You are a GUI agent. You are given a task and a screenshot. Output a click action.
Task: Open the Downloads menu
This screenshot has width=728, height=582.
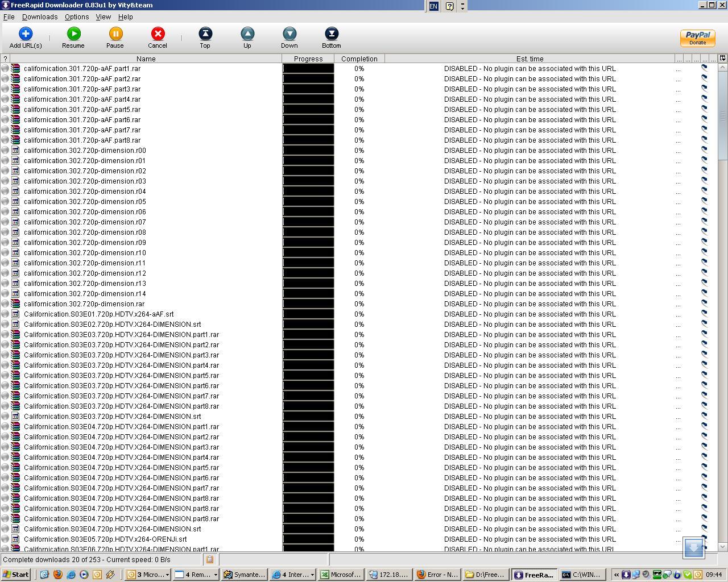40,17
